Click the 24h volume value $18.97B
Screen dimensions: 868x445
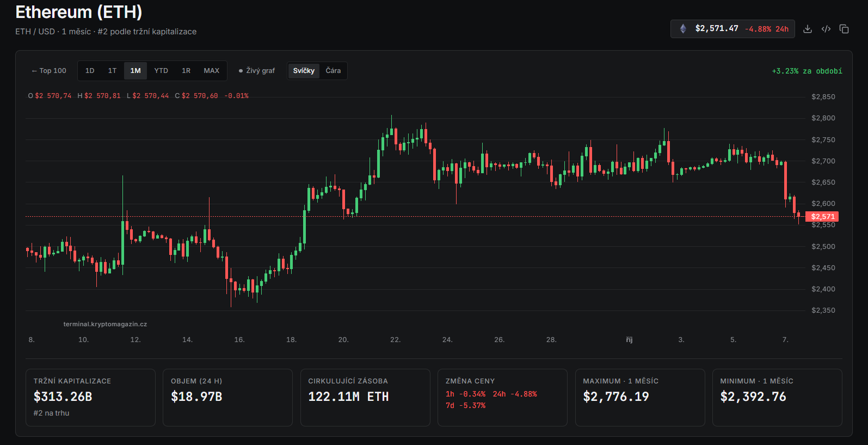[x=196, y=397]
